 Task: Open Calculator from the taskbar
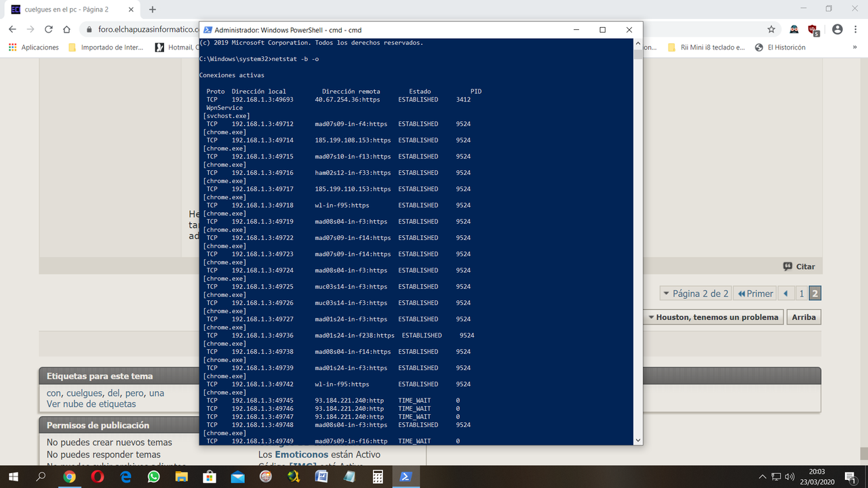tap(378, 476)
